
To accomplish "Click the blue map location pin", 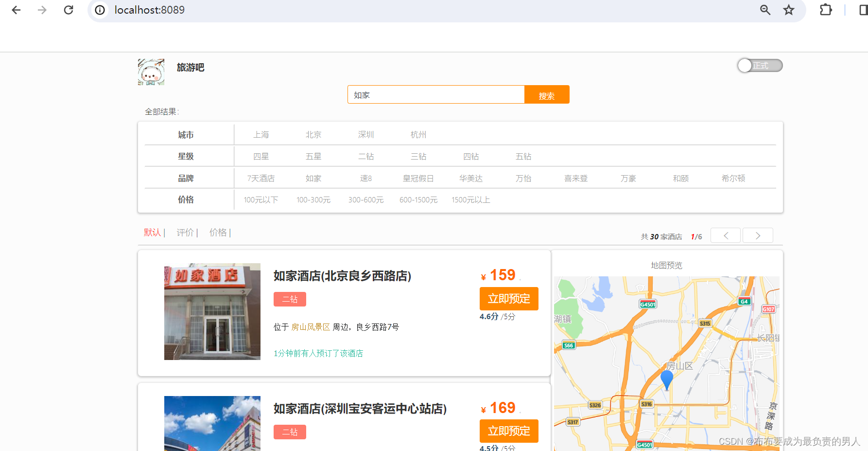I will click(x=667, y=379).
